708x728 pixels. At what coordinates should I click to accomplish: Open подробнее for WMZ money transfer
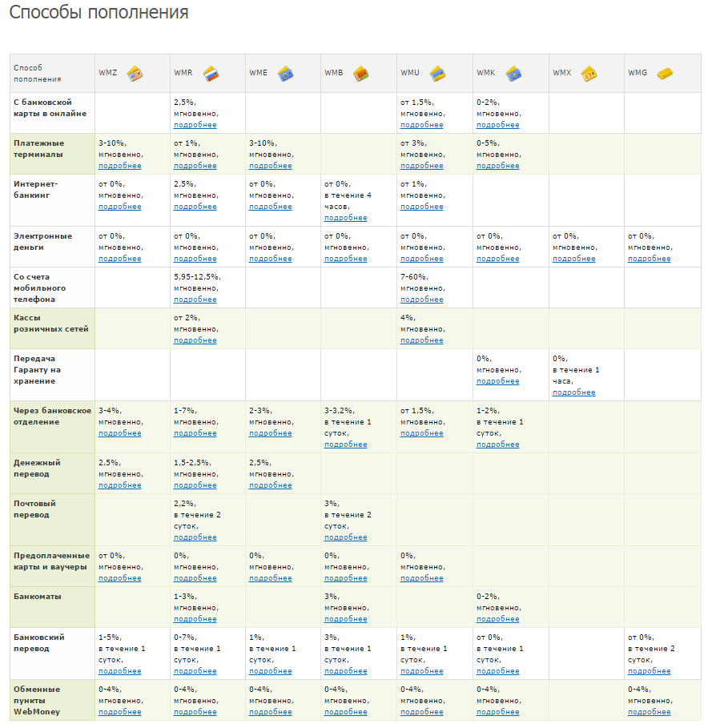pos(120,485)
